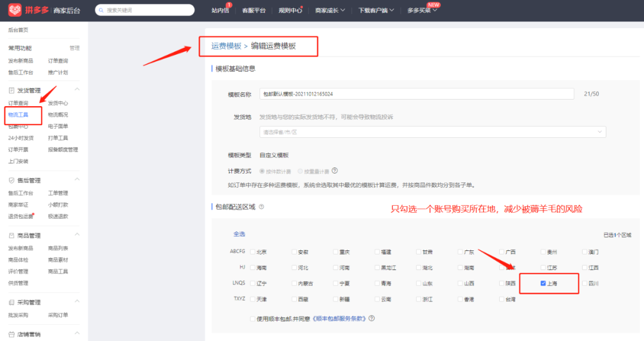Open 小额打款 in the sidebar
Viewport: 644px width, 341px height.
click(x=58, y=204)
